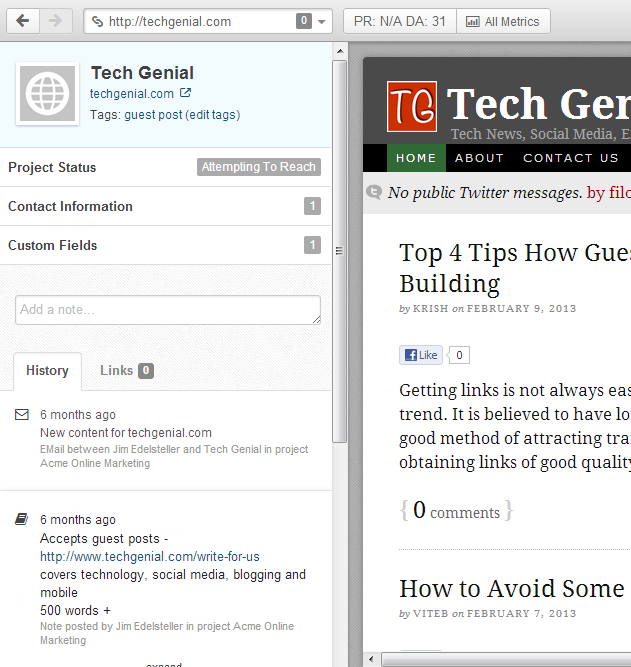Click the guest post tag

153,115
